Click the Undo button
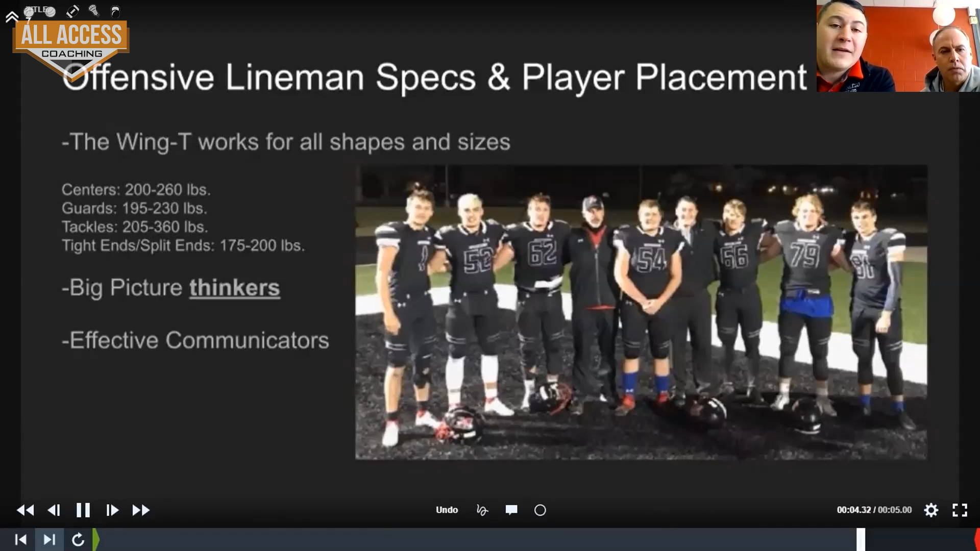Screen dimensions: 980x551 point(447,510)
